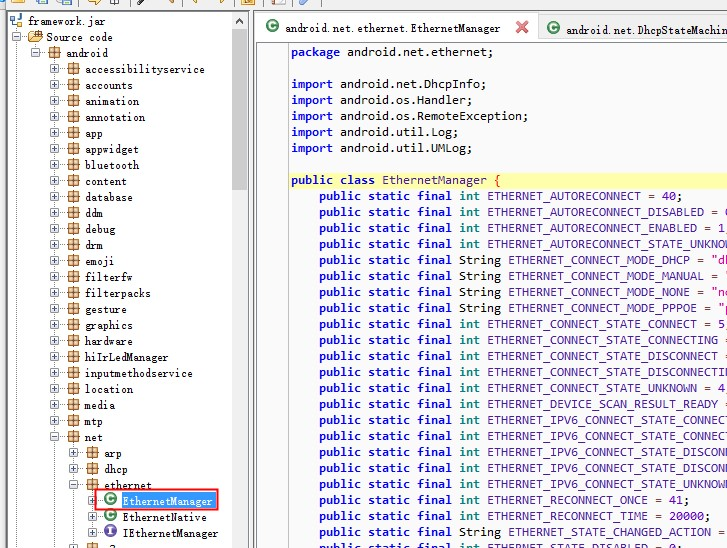
Task: Click the green class icon beside EthernetNative
Action: coord(110,515)
